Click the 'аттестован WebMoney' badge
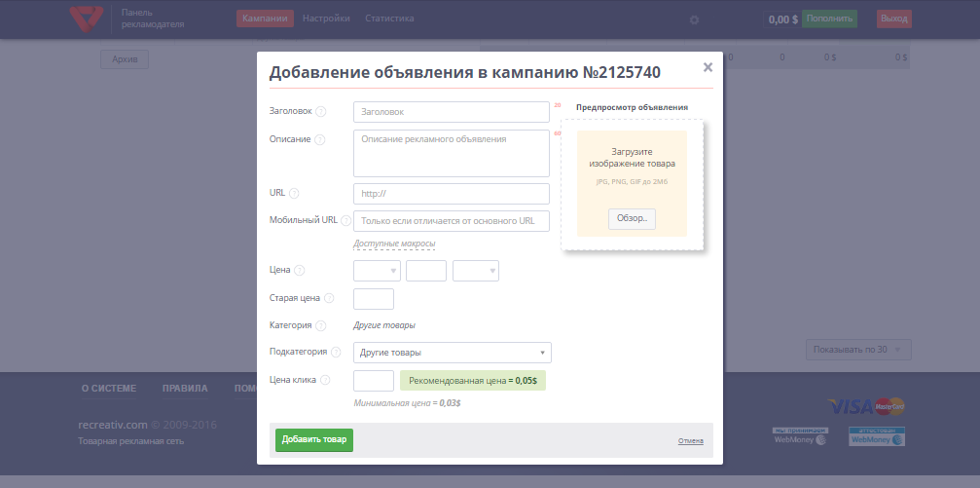 [877, 436]
